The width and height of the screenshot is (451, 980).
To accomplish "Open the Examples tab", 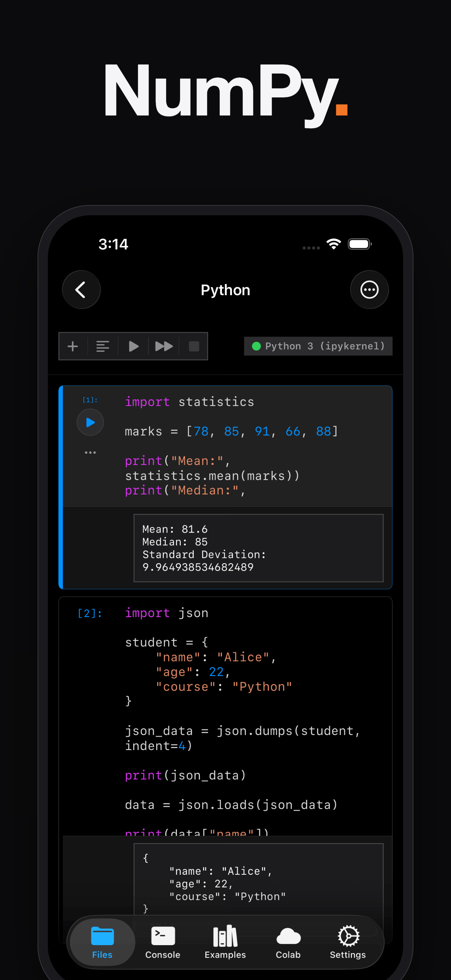I will (225, 943).
